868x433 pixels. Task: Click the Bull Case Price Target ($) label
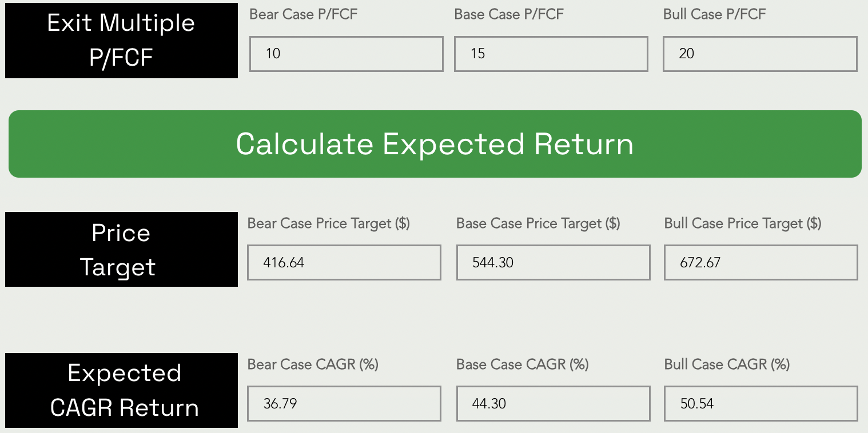tap(743, 223)
